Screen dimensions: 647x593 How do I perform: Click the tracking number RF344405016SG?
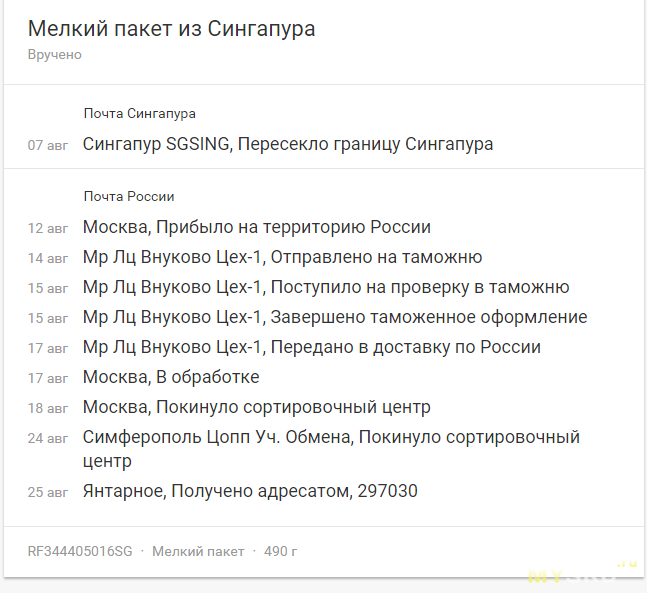[80, 551]
